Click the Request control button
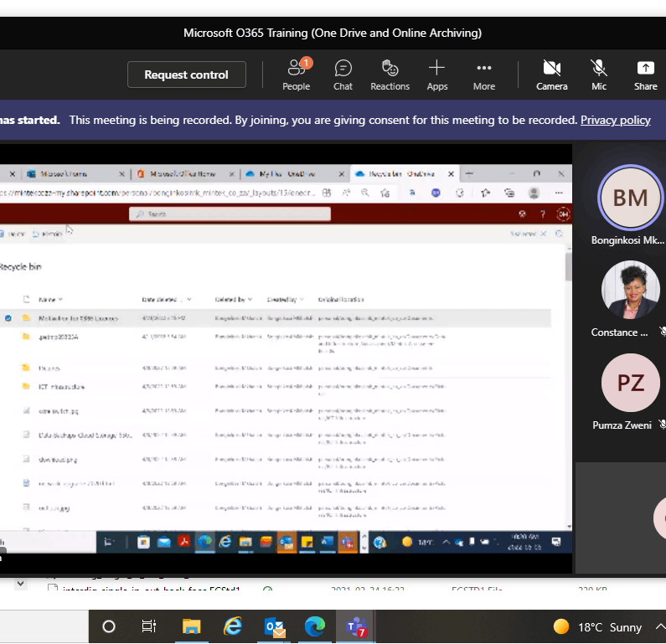The width and height of the screenshot is (666, 644). 187,75
